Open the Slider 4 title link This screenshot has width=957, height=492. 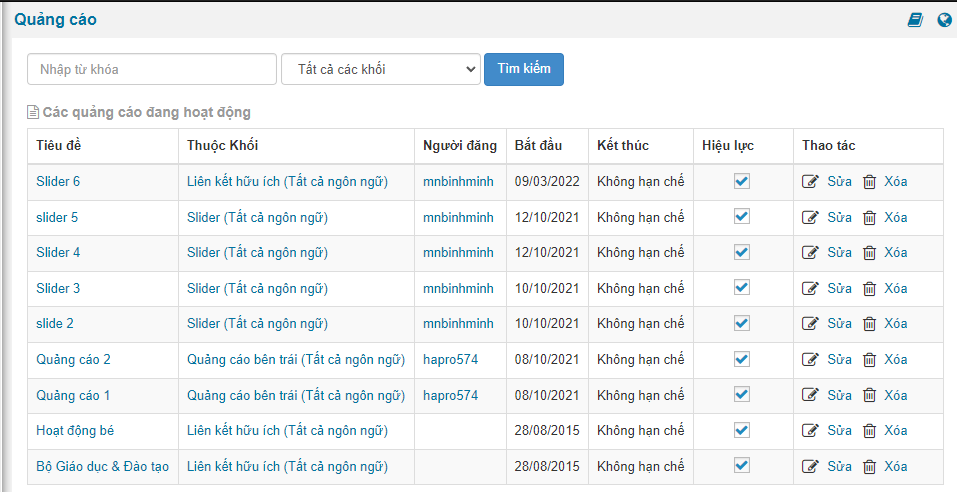point(58,253)
